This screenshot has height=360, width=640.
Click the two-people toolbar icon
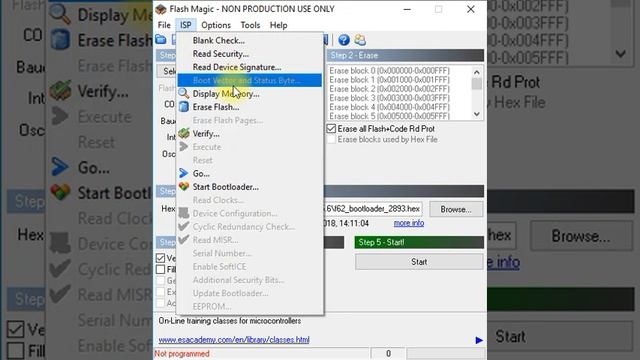tap(360, 40)
